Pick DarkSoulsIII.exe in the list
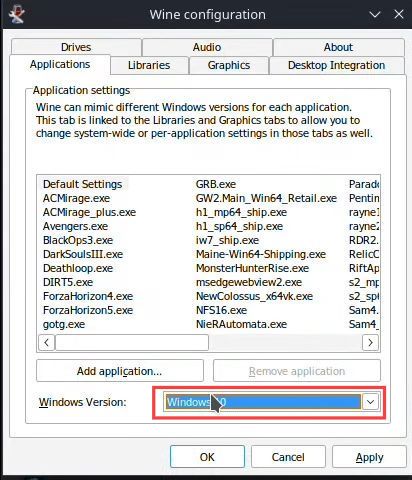Viewport: 412px width, 480px height. point(83,254)
